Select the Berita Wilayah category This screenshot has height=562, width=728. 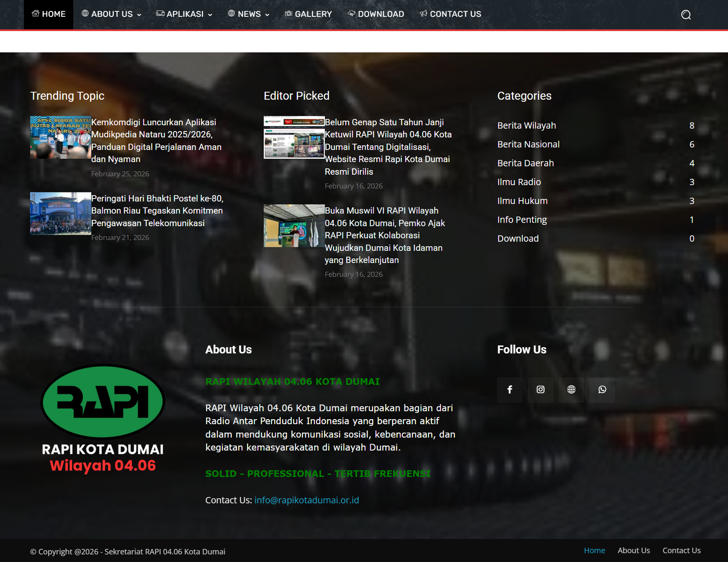tap(526, 126)
